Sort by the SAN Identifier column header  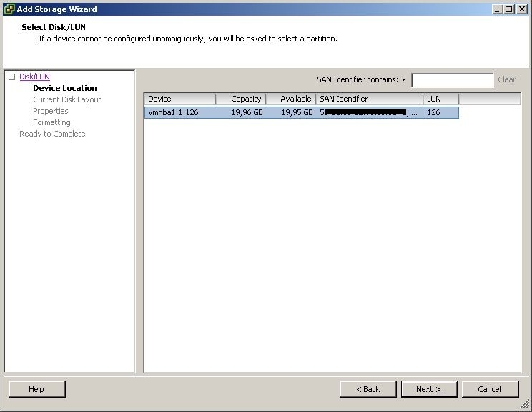coord(370,99)
